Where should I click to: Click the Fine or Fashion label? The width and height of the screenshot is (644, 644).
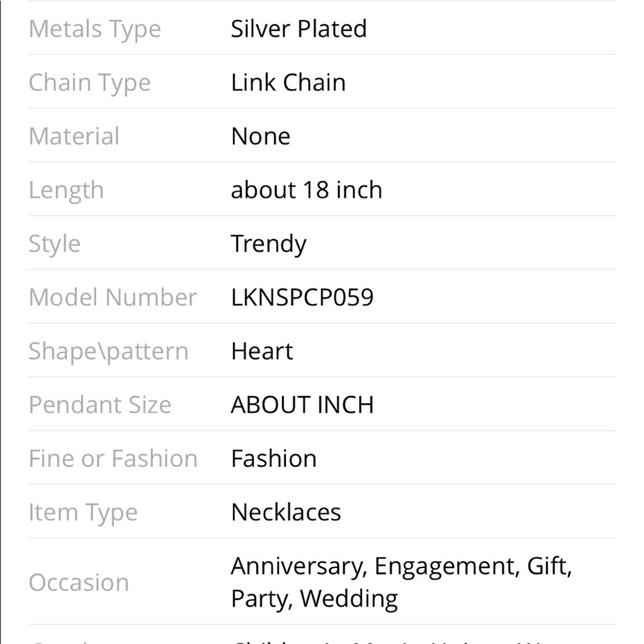pos(113,459)
